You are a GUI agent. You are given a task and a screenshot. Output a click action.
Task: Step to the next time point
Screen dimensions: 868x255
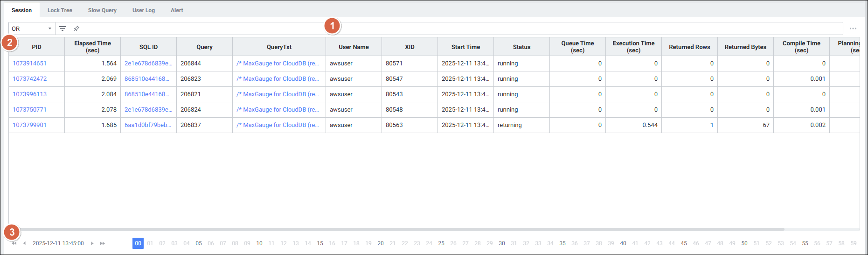92,243
